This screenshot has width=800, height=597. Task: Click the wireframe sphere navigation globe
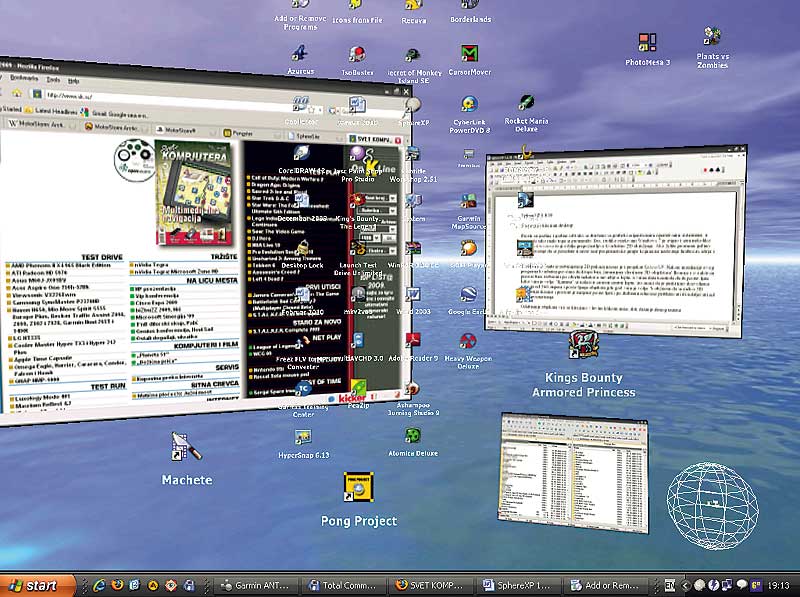(x=712, y=505)
